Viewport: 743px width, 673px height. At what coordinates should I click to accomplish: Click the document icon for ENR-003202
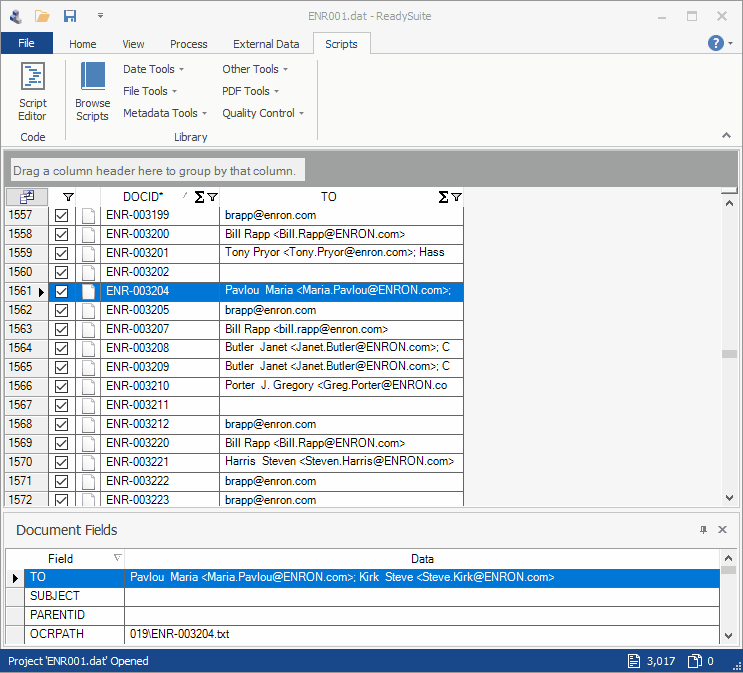[88, 273]
